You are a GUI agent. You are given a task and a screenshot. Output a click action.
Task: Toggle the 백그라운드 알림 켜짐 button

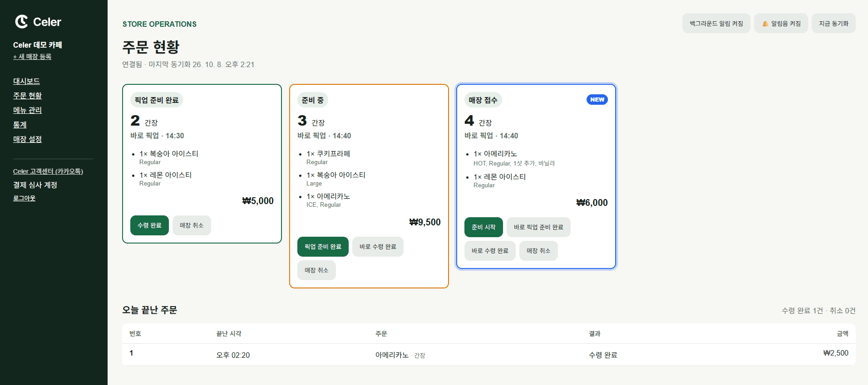click(716, 23)
